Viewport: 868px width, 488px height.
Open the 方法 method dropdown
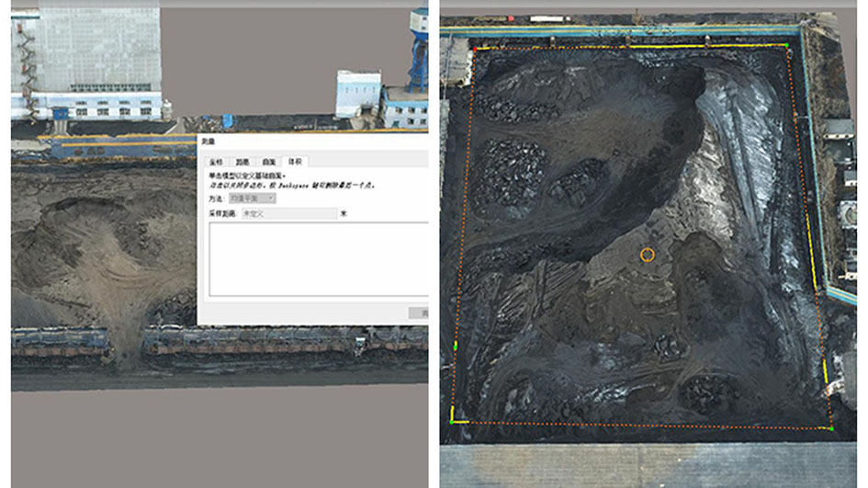pos(253,199)
